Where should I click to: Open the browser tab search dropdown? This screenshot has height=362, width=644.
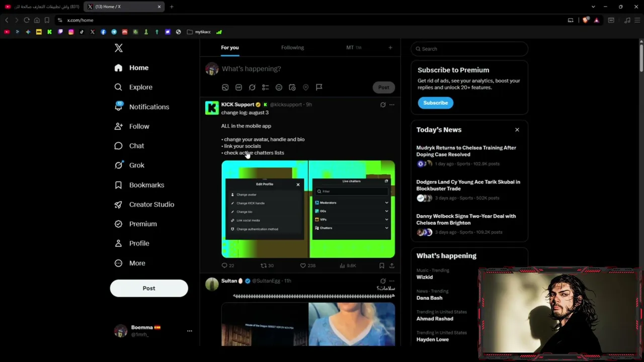pos(593,7)
